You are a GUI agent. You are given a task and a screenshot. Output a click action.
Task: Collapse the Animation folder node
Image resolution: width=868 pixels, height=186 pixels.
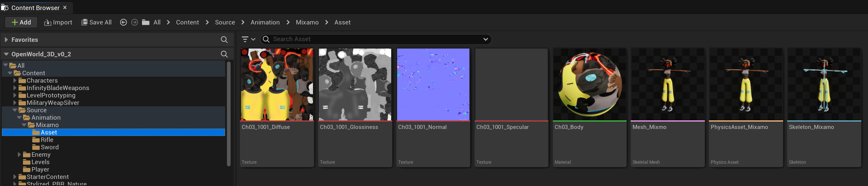(19, 117)
